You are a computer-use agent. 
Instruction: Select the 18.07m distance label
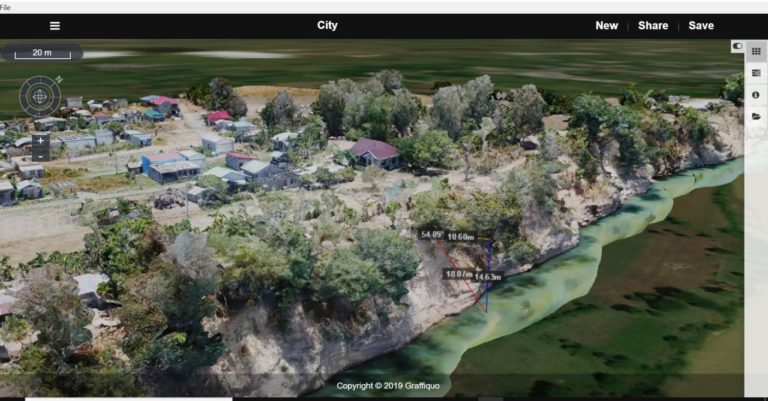pos(457,273)
